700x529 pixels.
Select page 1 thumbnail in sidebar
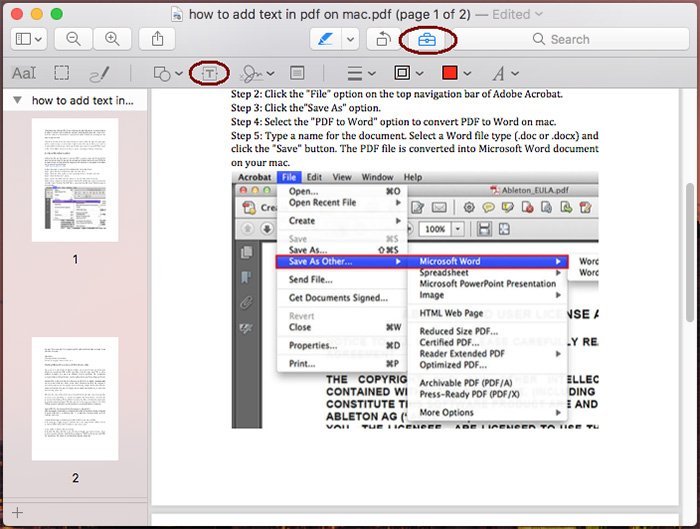click(x=75, y=180)
